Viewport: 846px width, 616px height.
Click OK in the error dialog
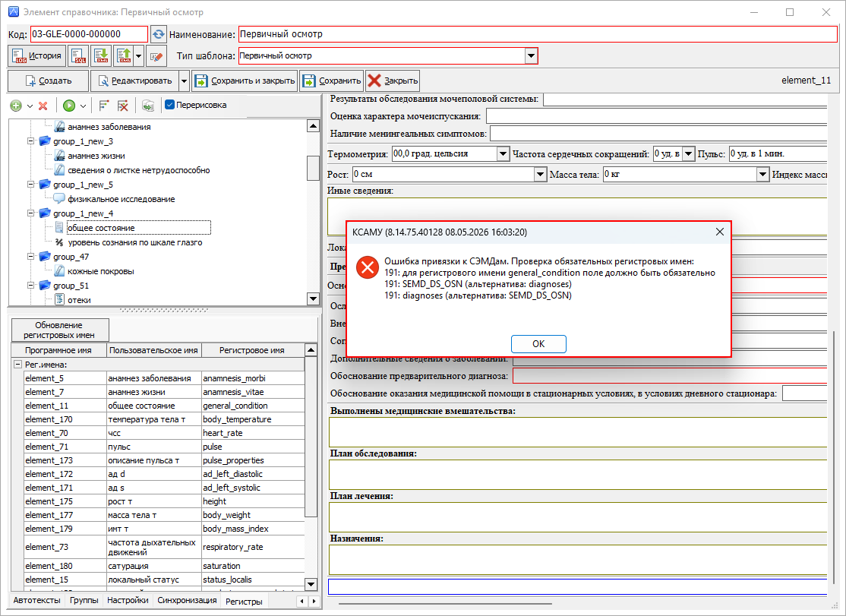pos(538,344)
